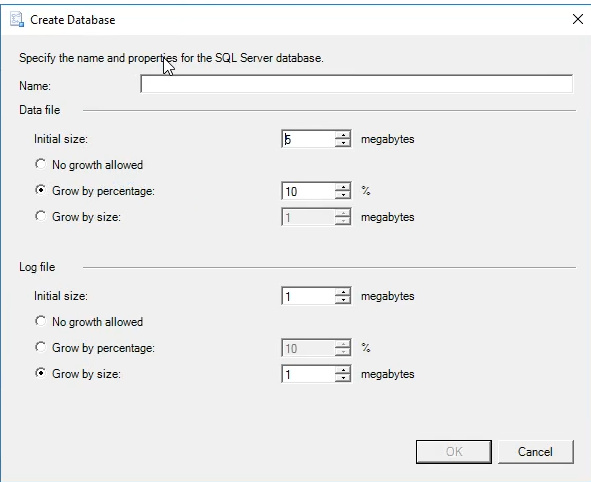Decrease data file initial size with down arrow
591x482 pixels.
tap(343, 143)
